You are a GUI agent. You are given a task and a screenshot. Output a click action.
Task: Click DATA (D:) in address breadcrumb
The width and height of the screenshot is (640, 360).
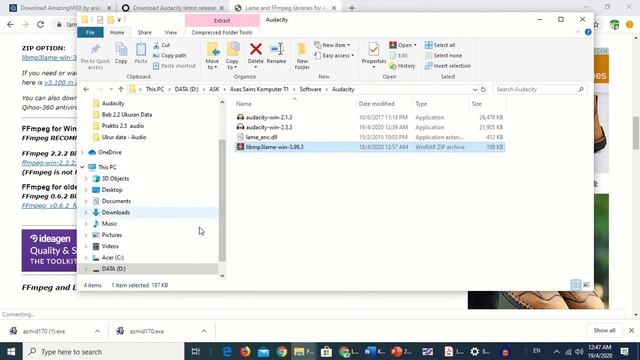click(187, 89)
